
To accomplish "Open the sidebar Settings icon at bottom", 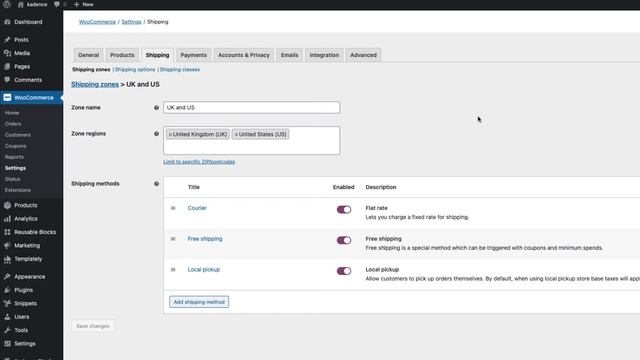I will coord(7,344).
